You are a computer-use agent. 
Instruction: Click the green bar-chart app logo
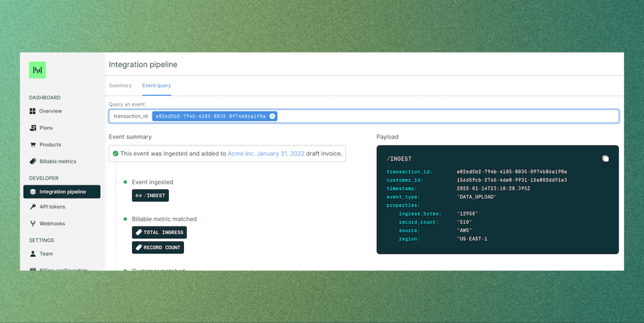37,70
